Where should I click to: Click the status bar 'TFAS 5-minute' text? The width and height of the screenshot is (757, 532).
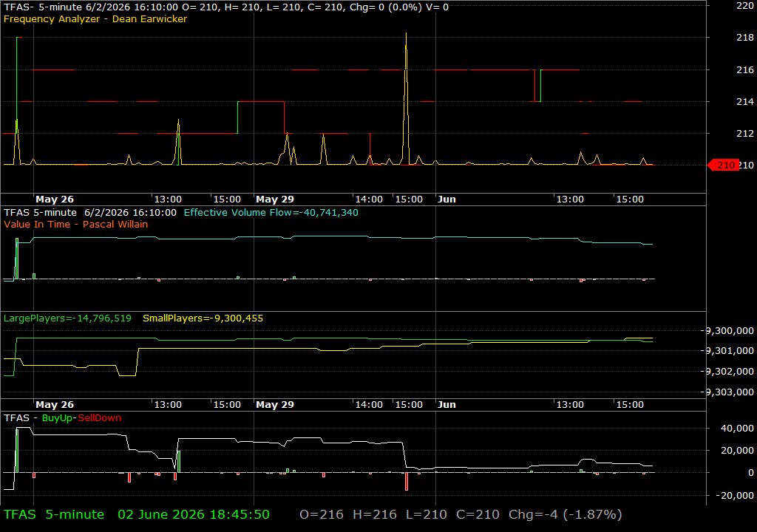tap(53, 514)
